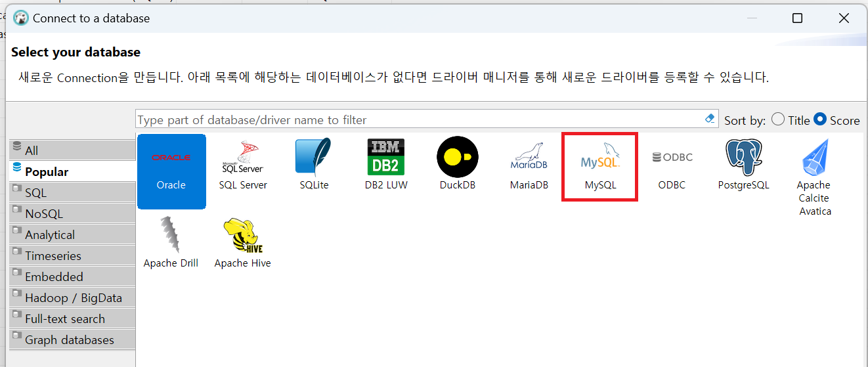Open the Full-text search category
The width and height of the screenshot is (868, 367).
[x=72, y=318]
